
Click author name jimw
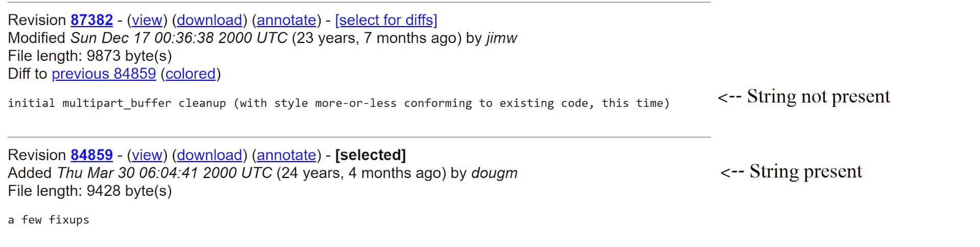[x=501, y=38]
